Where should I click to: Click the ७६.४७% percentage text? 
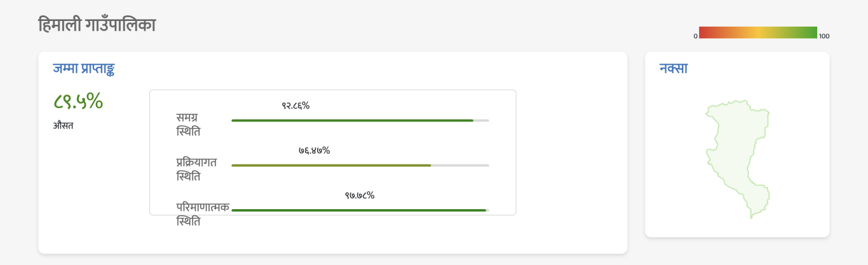pos(315,151)
